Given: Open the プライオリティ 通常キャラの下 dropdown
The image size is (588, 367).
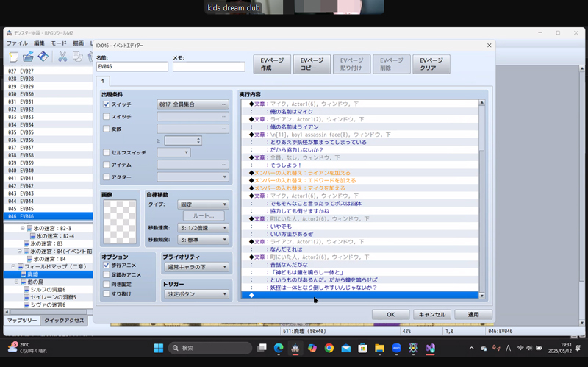Looking at the screenshot, I should point(196,267).
